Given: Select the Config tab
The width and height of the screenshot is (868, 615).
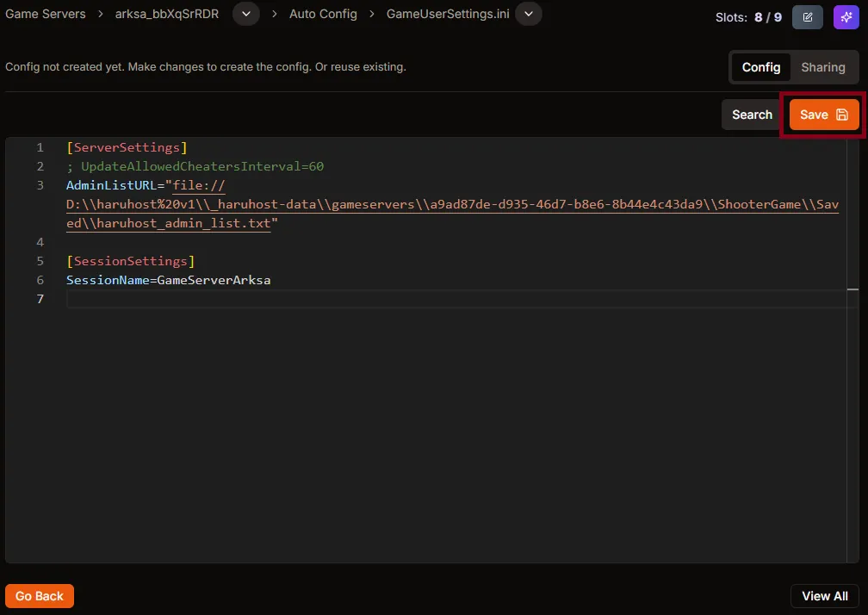Looking at the screenshot, I should pyautogui.click(x=761, y=66).
